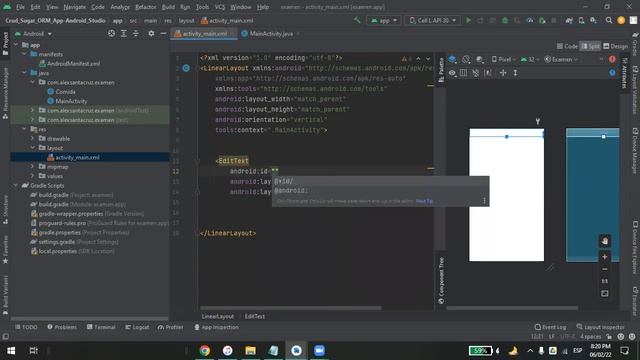Open File Explorer from the taskbar
This screenshot has height=360, width=640.
point(250,350)
